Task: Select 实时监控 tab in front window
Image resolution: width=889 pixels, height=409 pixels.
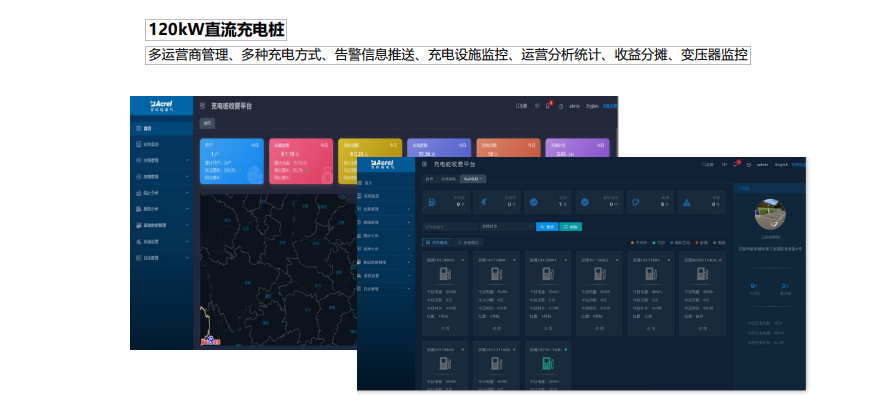Action: coord(448,179)
